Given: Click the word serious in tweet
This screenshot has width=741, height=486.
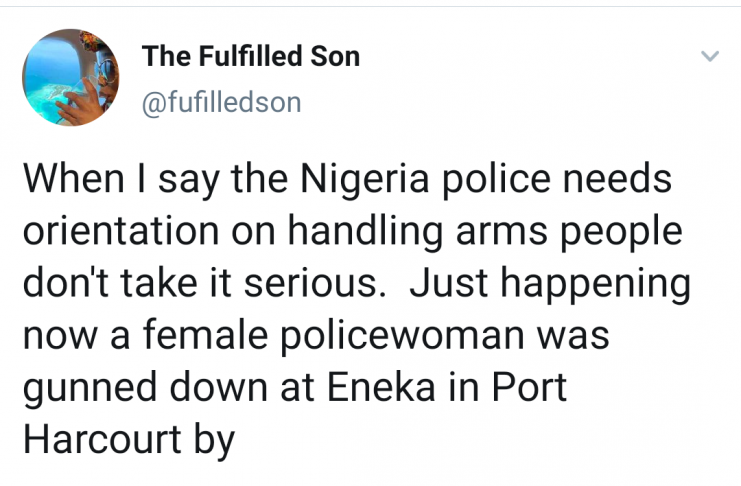Looking at the screenshot, I should point(316,284).
